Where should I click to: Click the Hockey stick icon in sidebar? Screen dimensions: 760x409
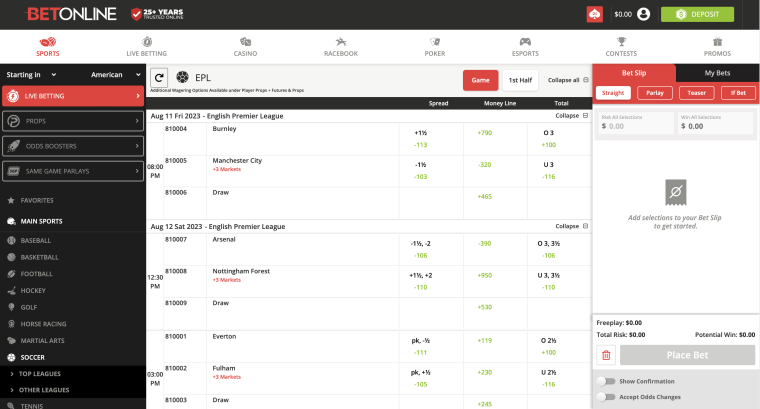[11, 291]
